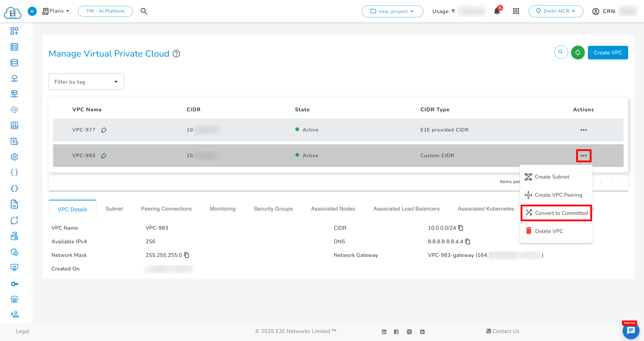The image size is (644, 341).
Task: Choose Delete VPC from actions menu
Action: click(x=549, y=231)
